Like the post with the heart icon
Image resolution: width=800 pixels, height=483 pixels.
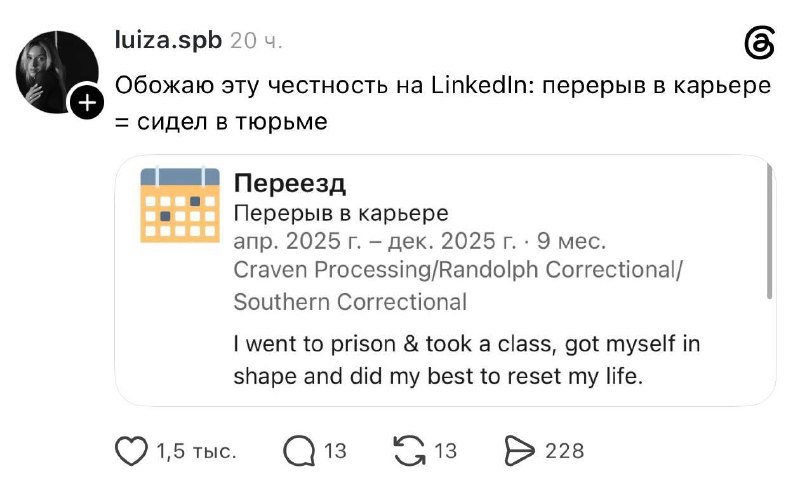(131, 451)
